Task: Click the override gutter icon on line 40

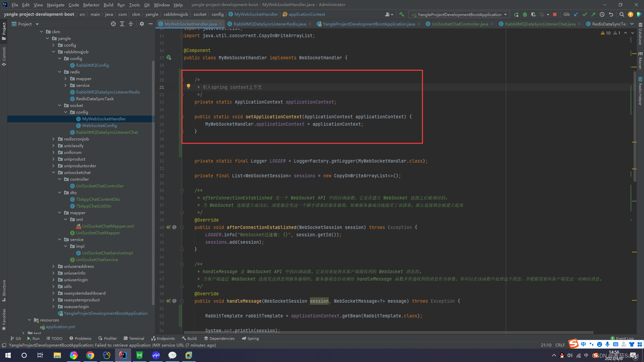Action: tap(169, 227)
